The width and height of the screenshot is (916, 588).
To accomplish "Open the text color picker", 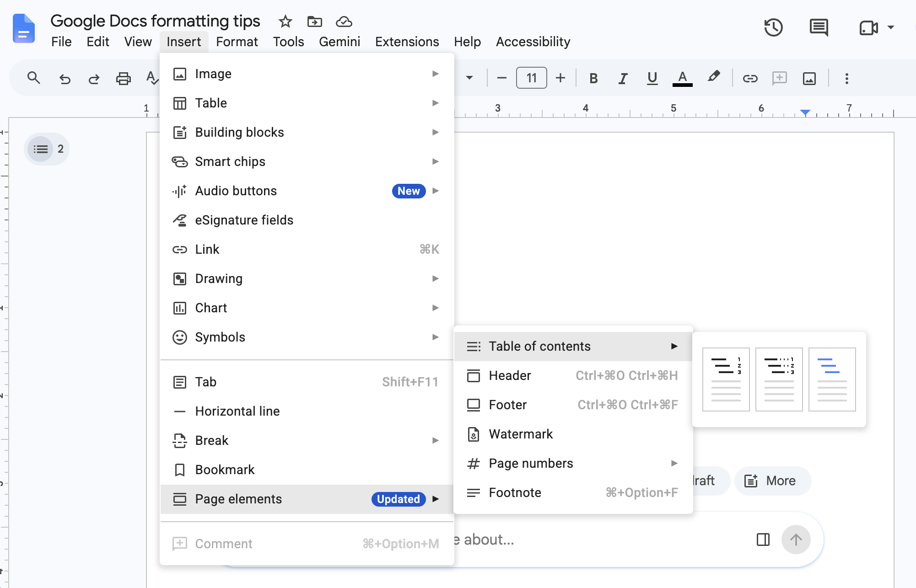I will [682, 78].
